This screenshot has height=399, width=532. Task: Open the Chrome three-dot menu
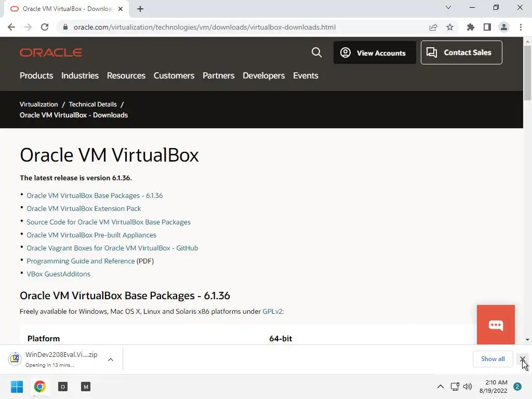pyautogui.click(x=521, y=27)
